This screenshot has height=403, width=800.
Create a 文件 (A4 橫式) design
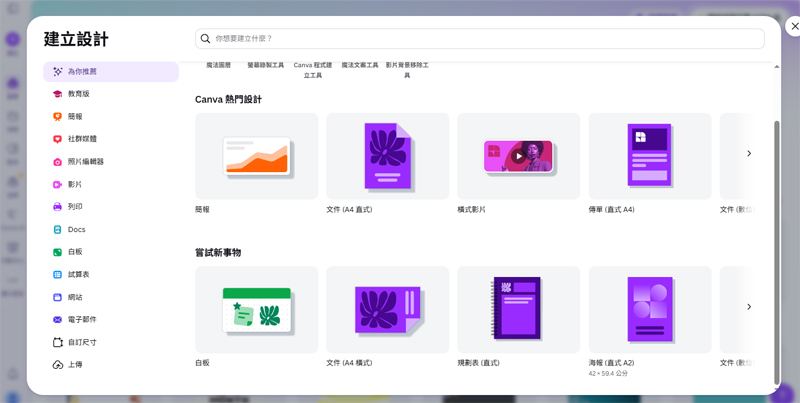(x=388, y=310)
